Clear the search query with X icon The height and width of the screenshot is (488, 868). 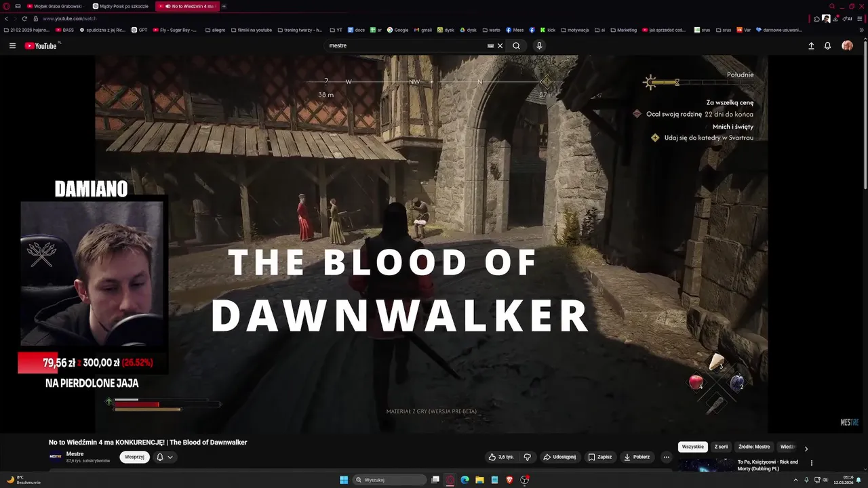500,46
